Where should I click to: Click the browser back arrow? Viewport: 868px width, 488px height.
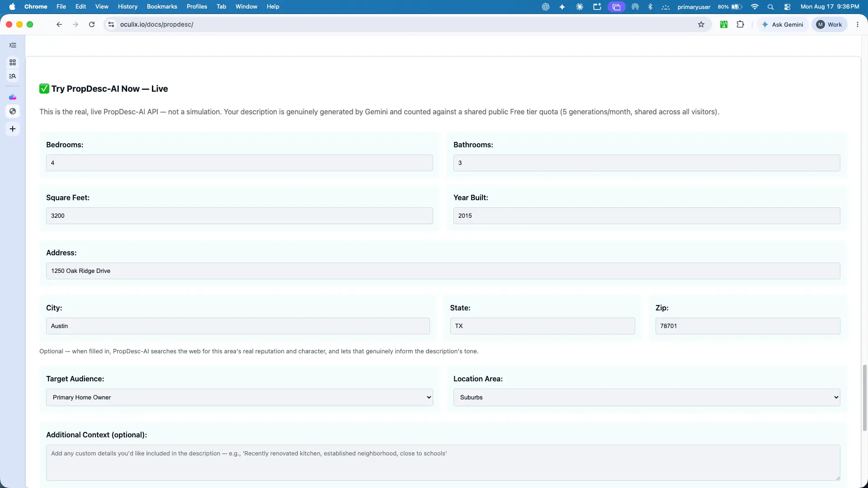tap(59, 24)
